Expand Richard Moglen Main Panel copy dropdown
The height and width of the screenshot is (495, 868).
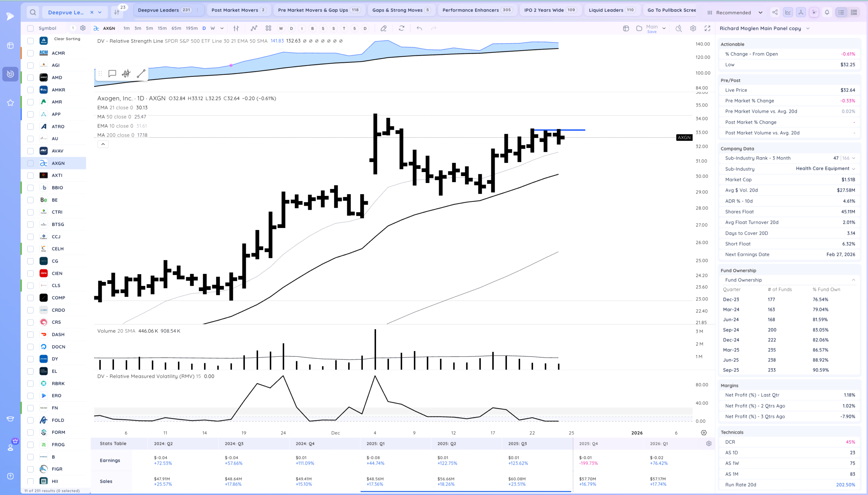click(x=807, y=28)
